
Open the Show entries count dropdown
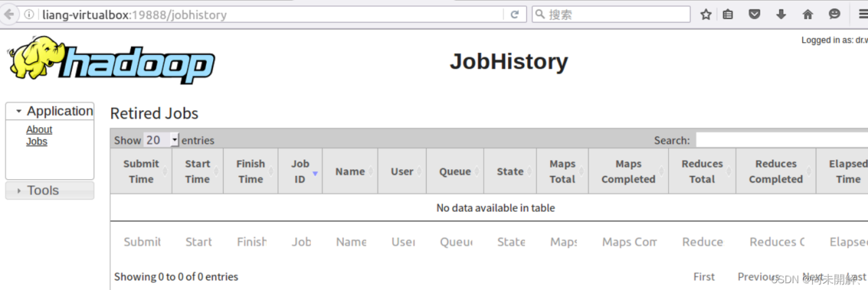161,140
